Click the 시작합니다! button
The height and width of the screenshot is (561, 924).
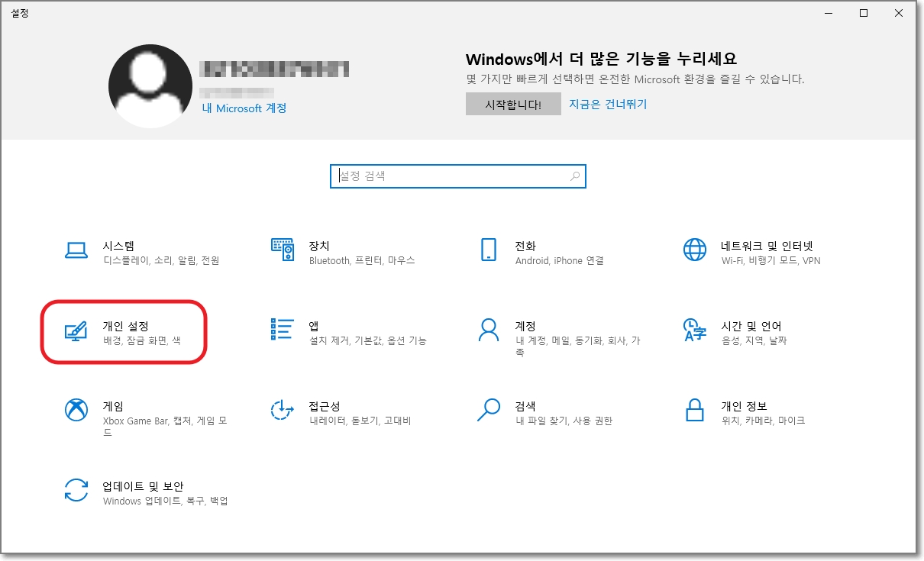point(513,105)
